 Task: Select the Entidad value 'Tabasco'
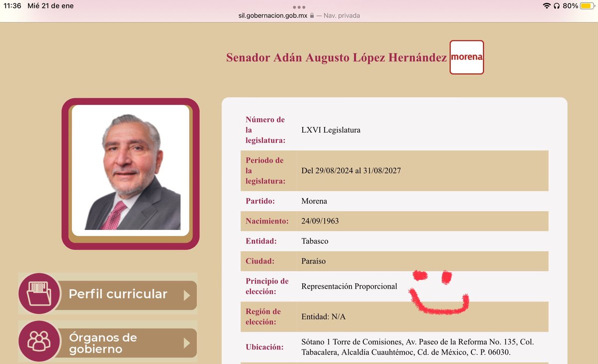pos(315,241)
